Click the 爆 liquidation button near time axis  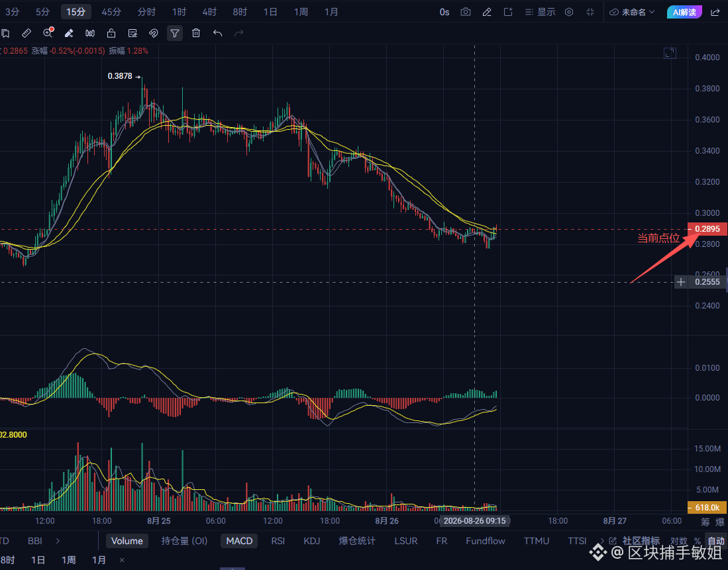point(720,522)
